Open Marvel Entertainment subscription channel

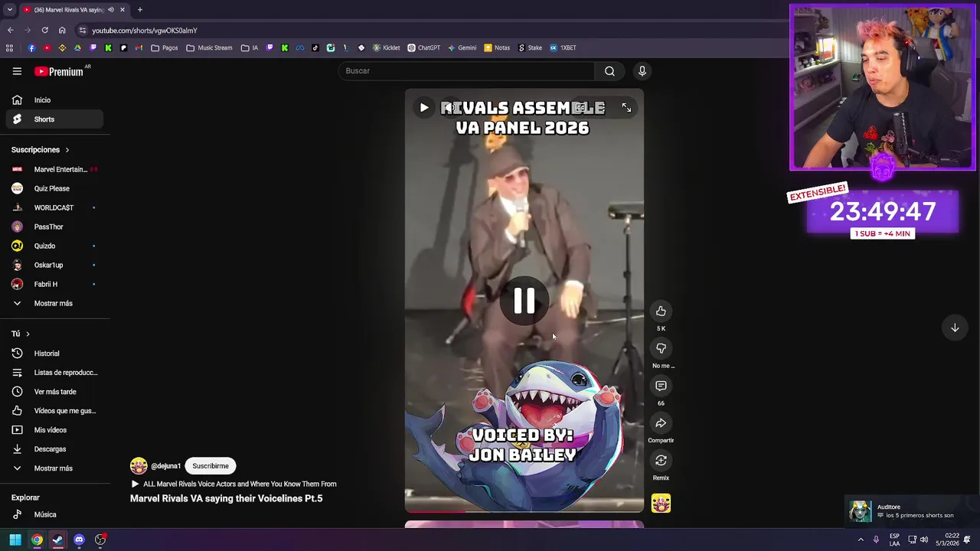(55, 169)
